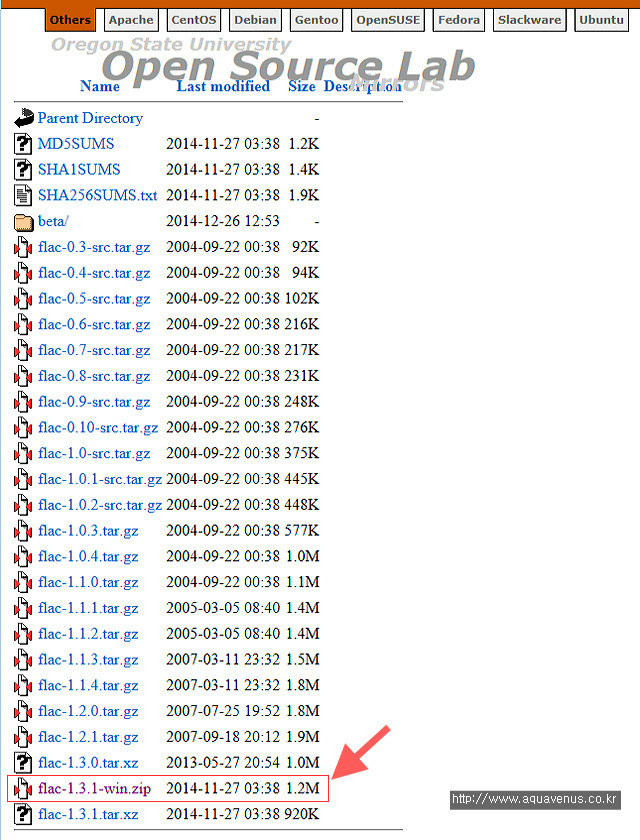The height and width of the screenshot is (840, 640).
Task: Click the archive icon beside flac-0.9-src.tar.gz
Action: tap(22, 402)
